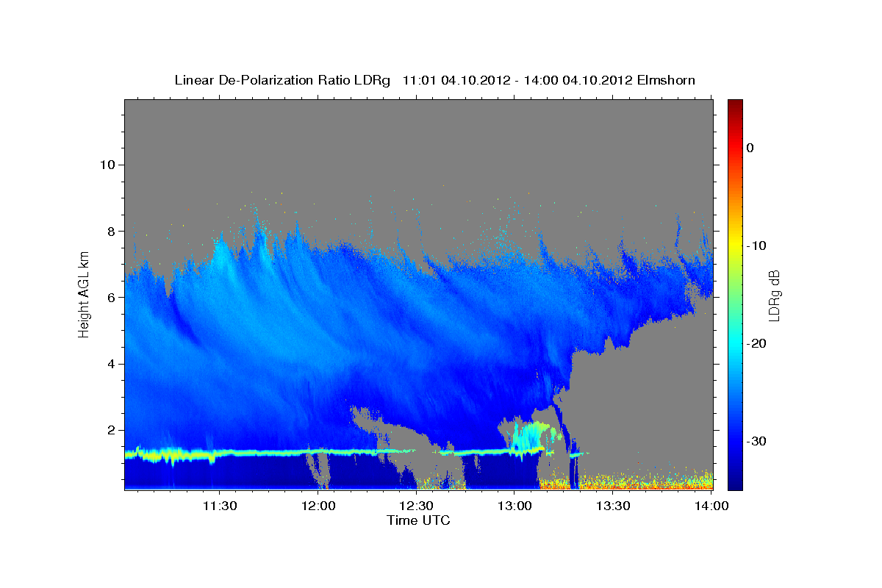Click the height tick label '6'
The image size is (882, 588).
tap(111, 298)
